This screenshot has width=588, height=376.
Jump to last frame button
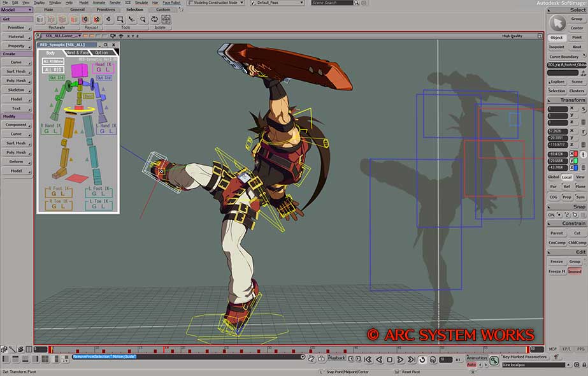pyautogui.click(x=412, y=359)
